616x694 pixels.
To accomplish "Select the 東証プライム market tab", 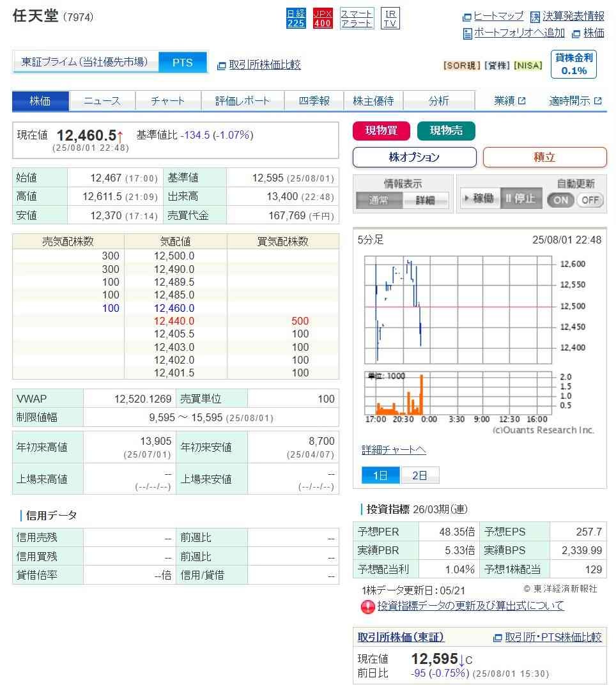I will pos(86,62).
